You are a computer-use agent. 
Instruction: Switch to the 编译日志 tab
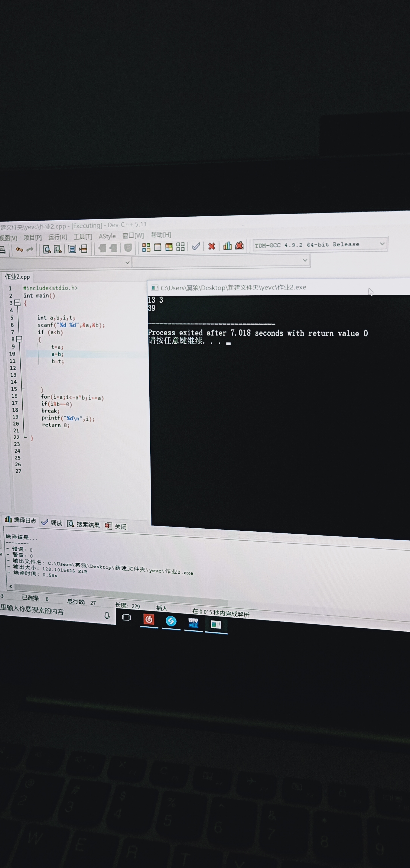[21, 520]
